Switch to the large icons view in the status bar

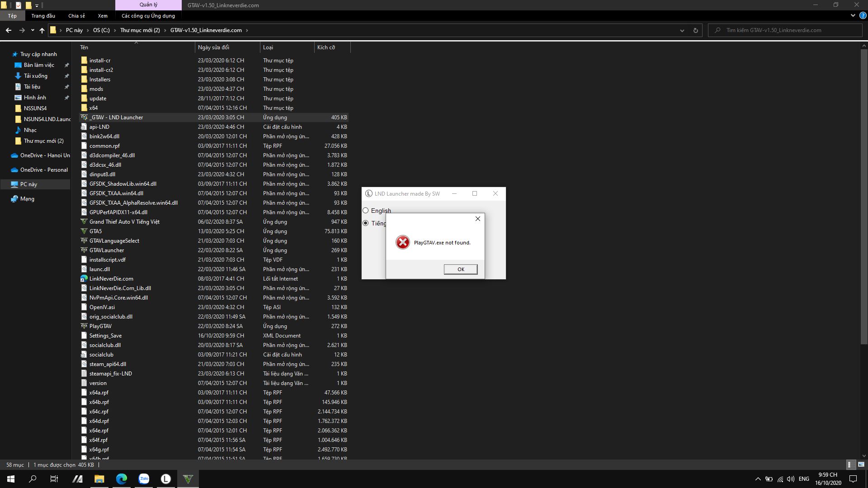(x=861, y=465)
